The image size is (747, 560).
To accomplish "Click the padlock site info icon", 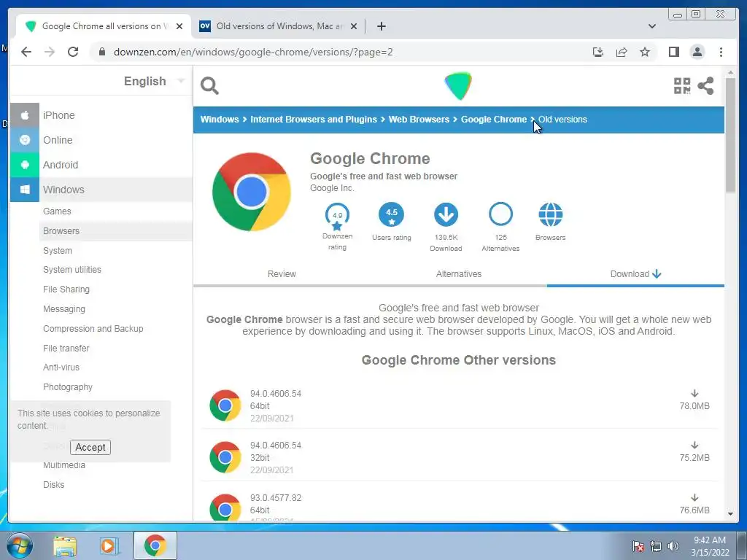I will 101,52.
